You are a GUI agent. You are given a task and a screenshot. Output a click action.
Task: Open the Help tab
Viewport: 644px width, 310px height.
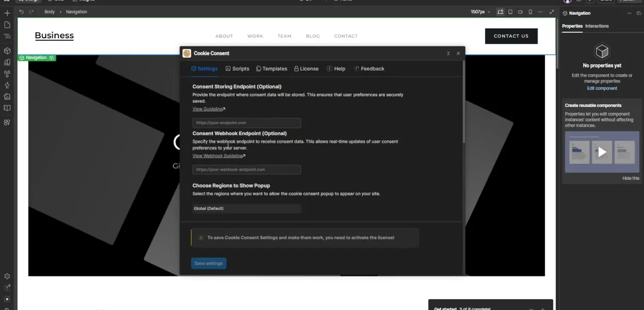[x=336, y=68]
